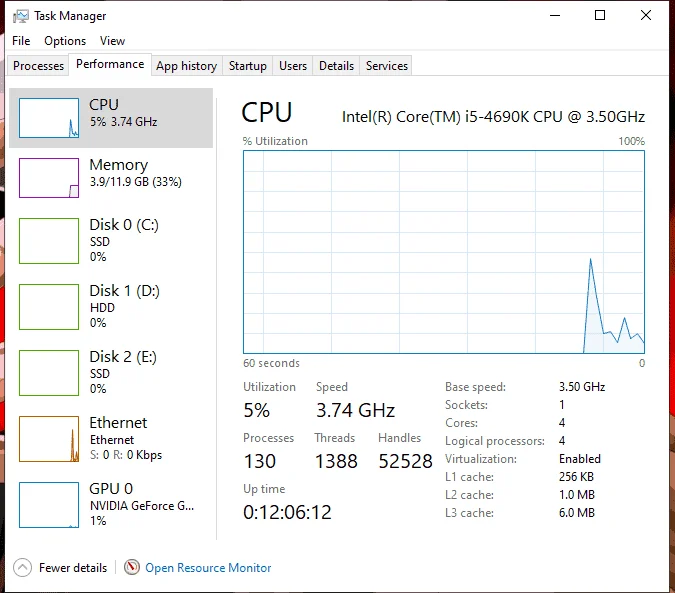Click the Resource Monitor gauge icon

point(132,567)
